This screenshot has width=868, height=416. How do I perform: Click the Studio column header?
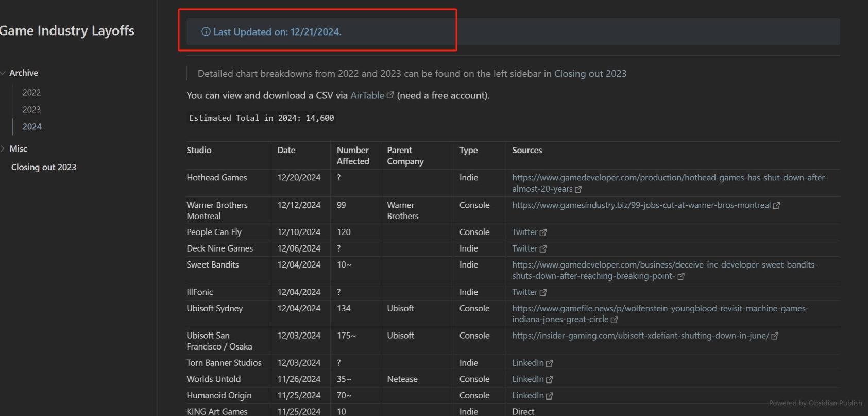click(x=199, y=150)
